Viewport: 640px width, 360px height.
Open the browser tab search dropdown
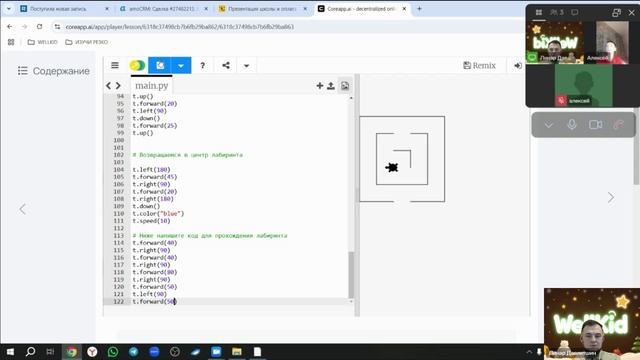pyautogui.click(x=9, y=9)
